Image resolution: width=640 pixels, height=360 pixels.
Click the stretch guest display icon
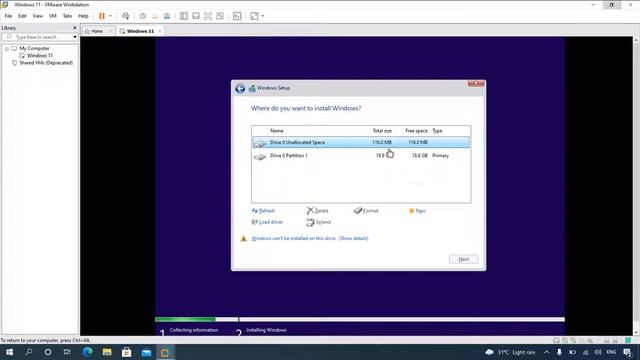click(x=254, y=16)
